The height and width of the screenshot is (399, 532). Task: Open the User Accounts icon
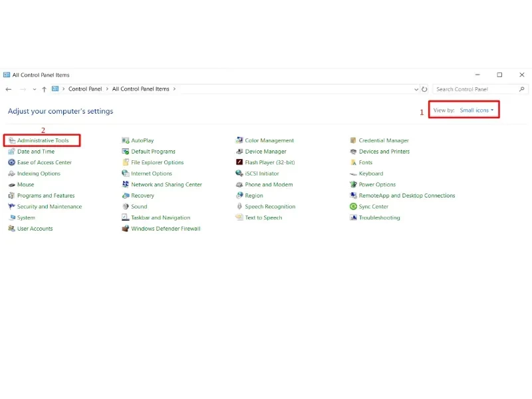coord(12,228)
